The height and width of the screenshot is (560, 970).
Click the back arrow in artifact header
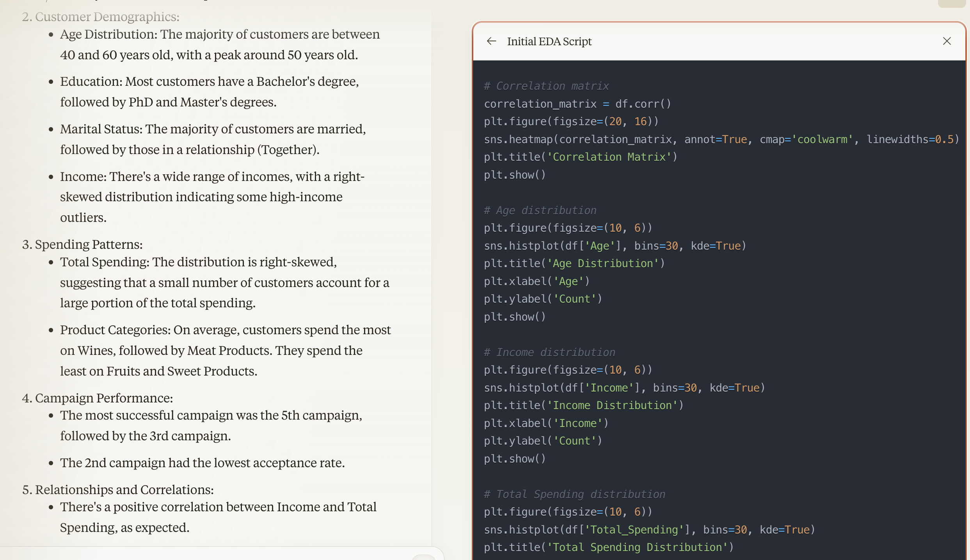[x=491, y=41]
